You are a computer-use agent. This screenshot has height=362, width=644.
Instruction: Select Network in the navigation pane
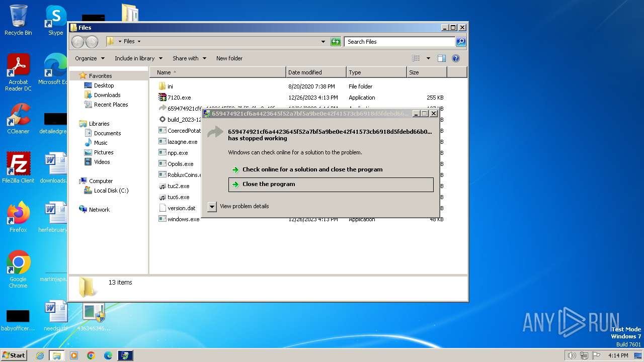[x=99, y=210]
